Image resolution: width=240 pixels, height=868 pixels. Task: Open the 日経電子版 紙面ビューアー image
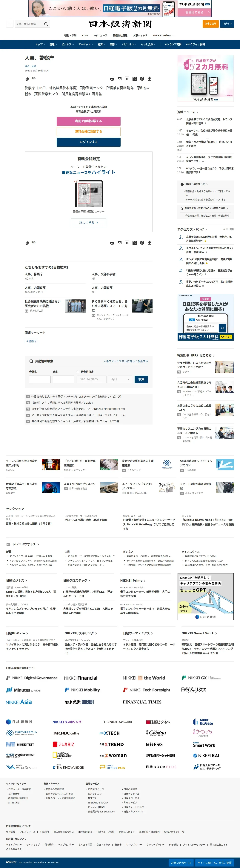89,194
